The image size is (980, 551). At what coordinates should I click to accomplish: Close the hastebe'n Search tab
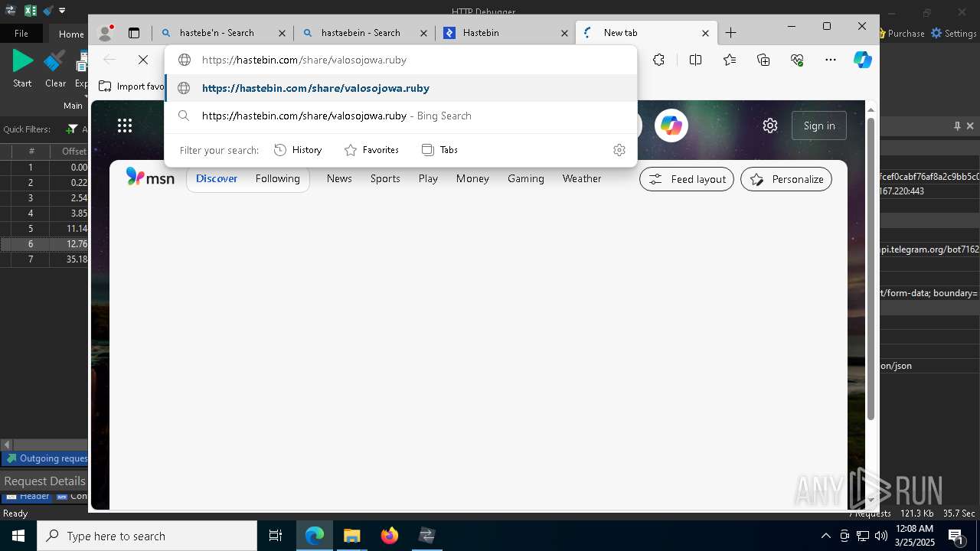282,33
